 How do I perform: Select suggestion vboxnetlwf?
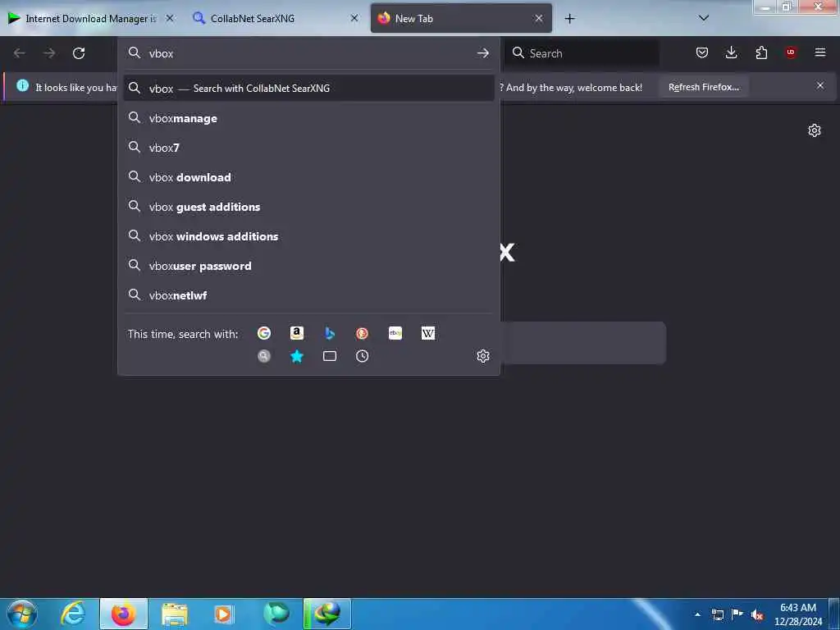(x=308, y=295)
